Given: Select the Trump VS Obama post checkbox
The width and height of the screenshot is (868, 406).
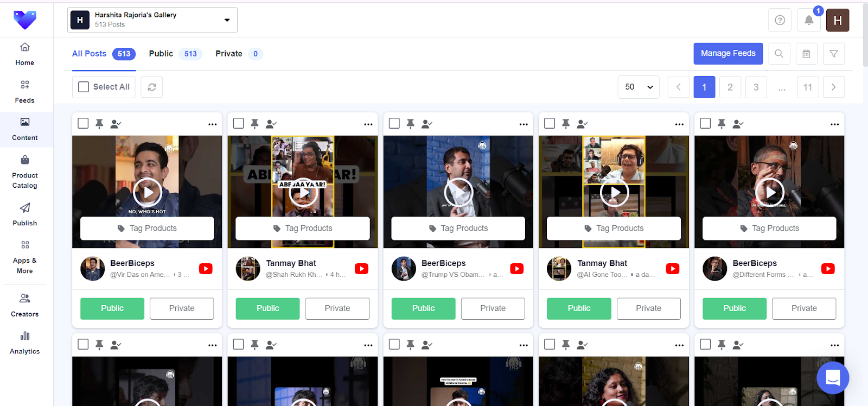Looking at the screenshot, I should click(x=394, y=123).
